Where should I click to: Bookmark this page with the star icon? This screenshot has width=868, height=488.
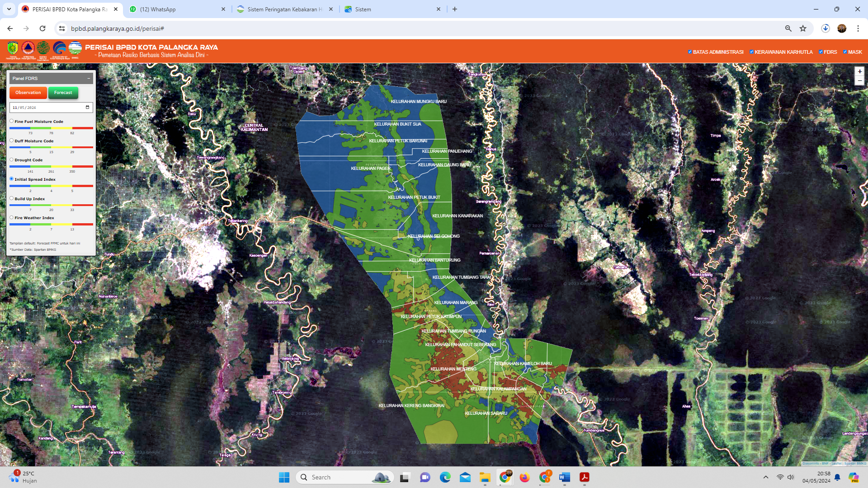(803, 28)
